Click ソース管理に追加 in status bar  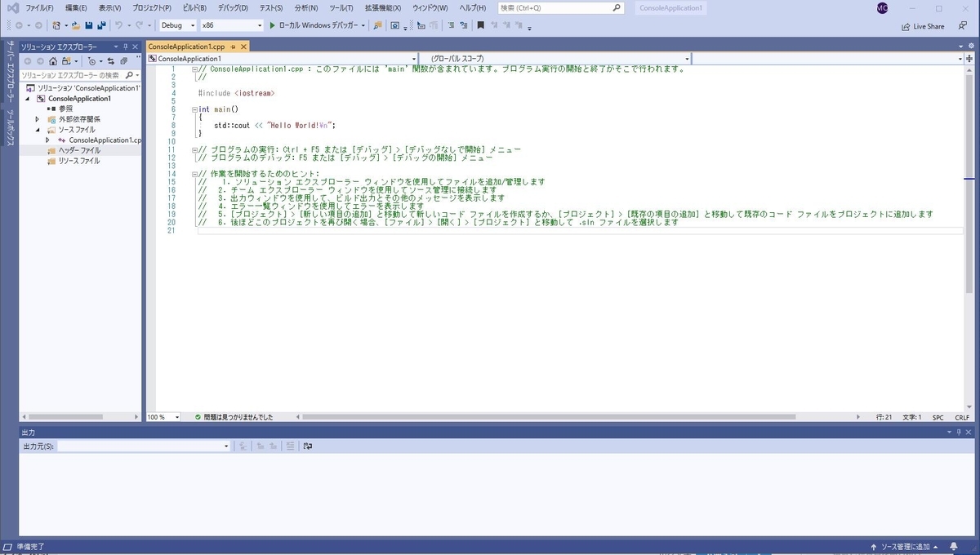coord(905,547)
